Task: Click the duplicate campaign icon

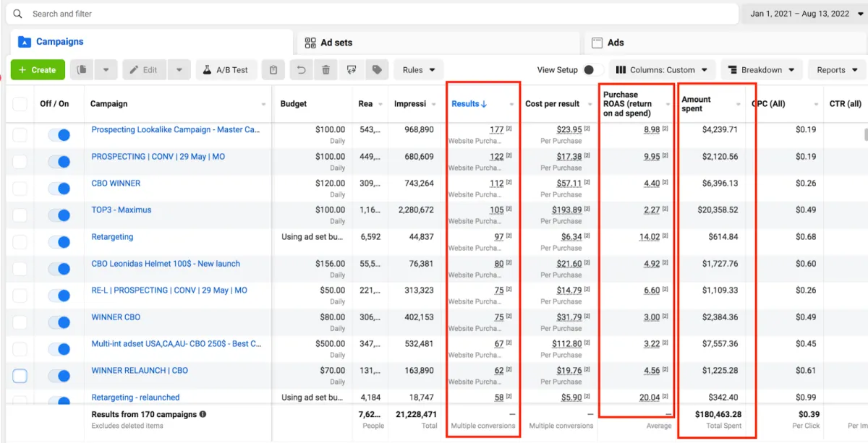Action: point(82,70)
